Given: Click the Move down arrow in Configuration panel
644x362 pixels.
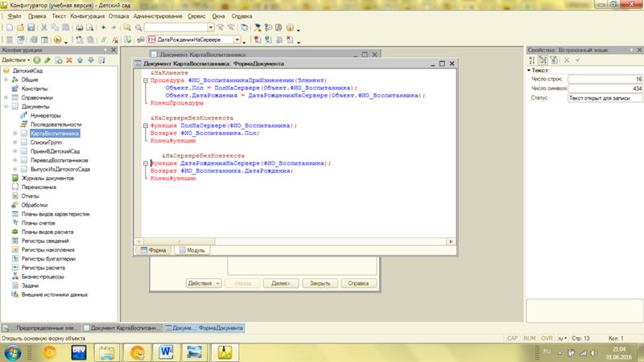Looking at the screenshot, I should click(91, 60).
